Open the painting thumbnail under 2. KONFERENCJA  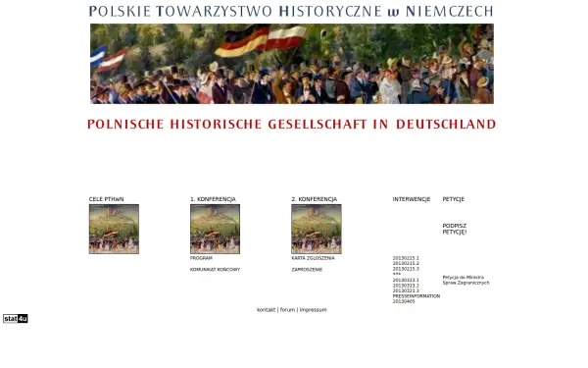[317, 229]
